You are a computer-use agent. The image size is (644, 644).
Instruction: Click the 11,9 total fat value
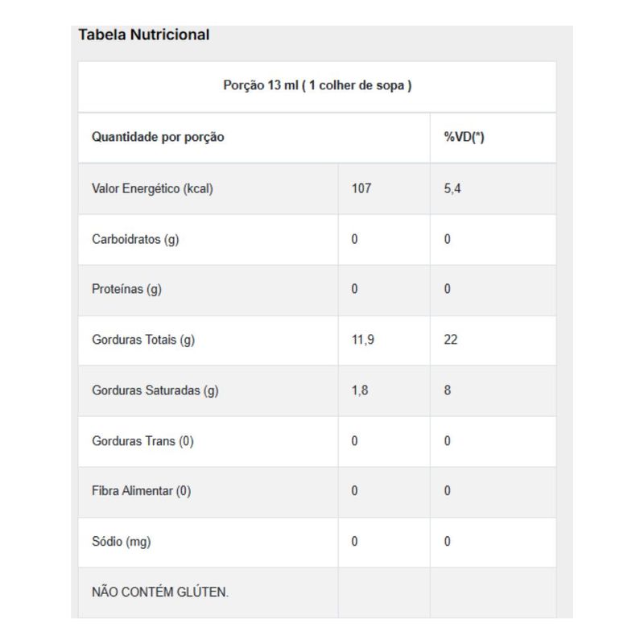click(x=363, y=340)
